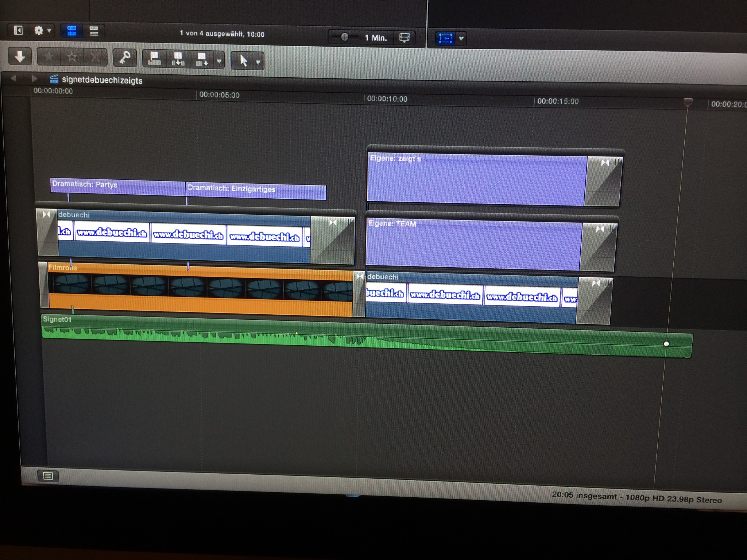747x560 pixels.
Task: Select the Dramatisch: Partys title clip
Action: [118, 186]
